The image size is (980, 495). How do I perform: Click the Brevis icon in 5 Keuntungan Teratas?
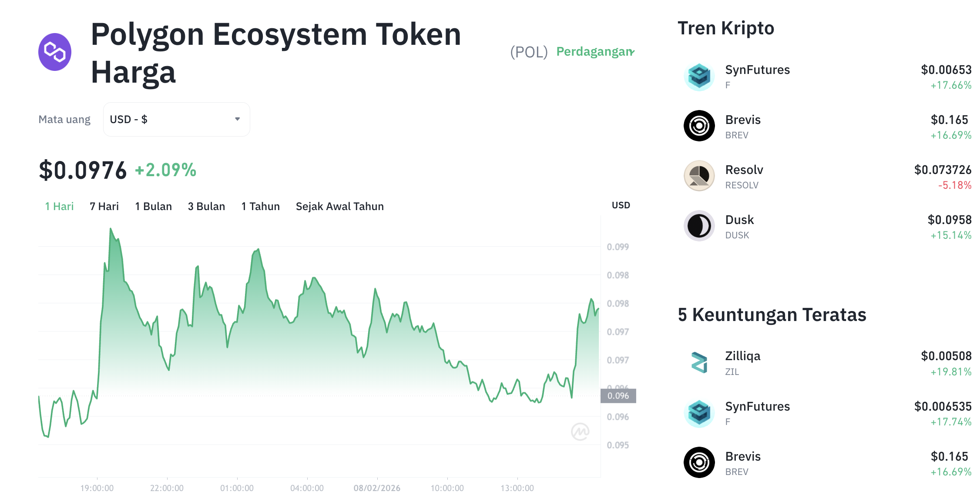pyautogui.click(x=699, y=463)
